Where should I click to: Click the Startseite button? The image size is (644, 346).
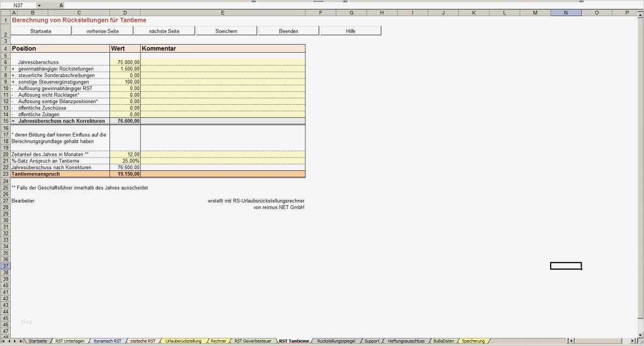[41, 31]
